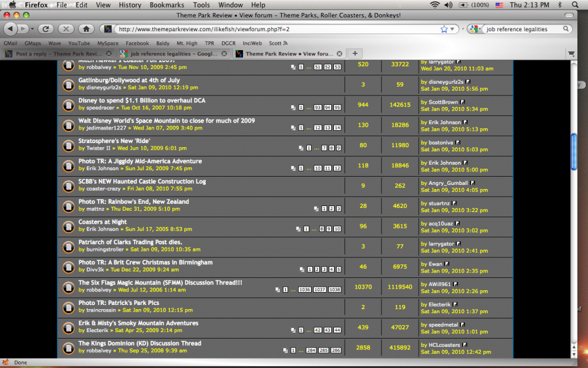Open new tab with plus button

355,54
